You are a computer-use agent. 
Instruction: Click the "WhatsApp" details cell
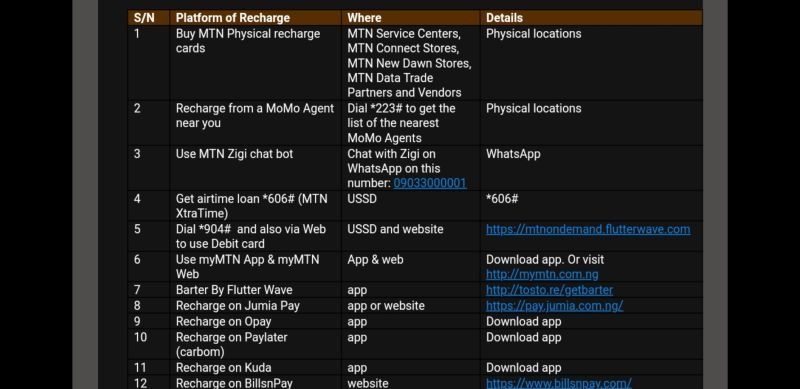tap(591, 168)
